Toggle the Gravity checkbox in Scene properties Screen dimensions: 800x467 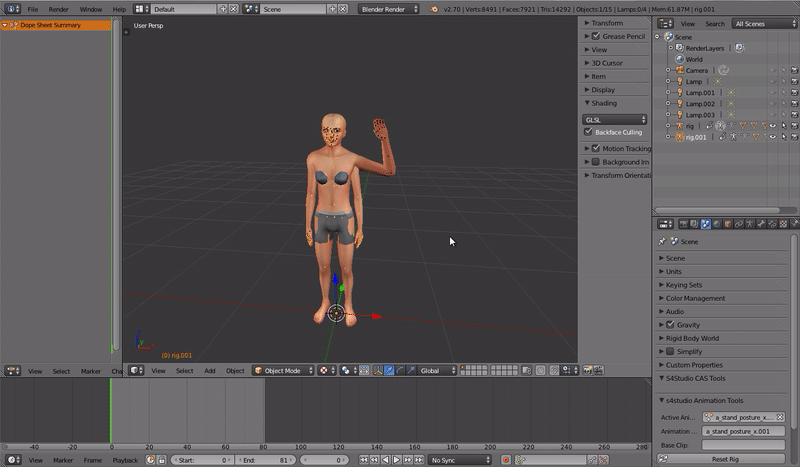click(670, 325)
